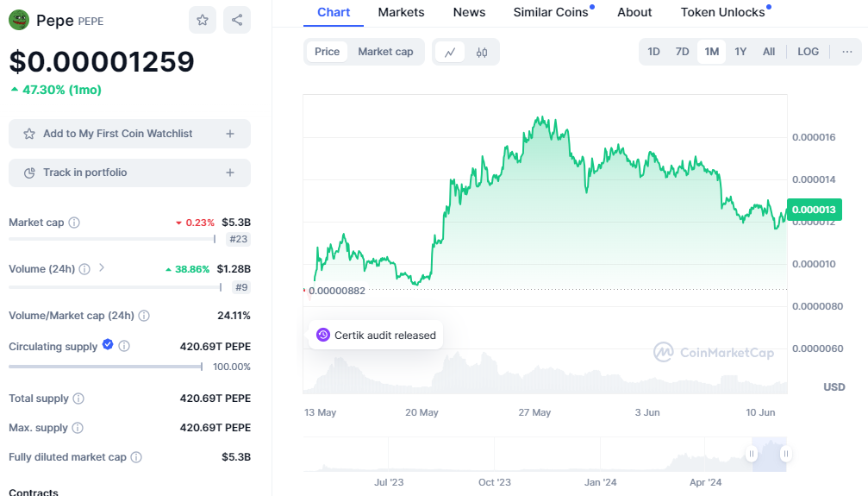Click the Total supply info icon
Image resolution: width=868 pixels, height=496 pixels.
click(78, 399)
